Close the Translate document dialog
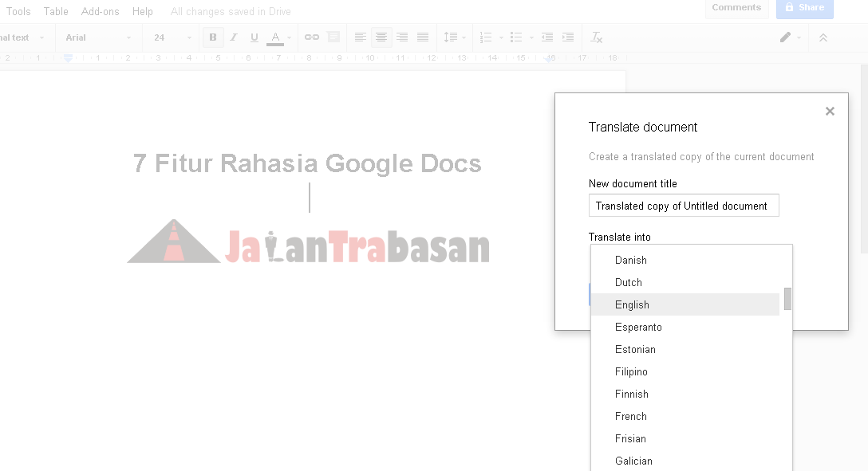The width and height of the screenshot is (868, 471). click(829, 111)
